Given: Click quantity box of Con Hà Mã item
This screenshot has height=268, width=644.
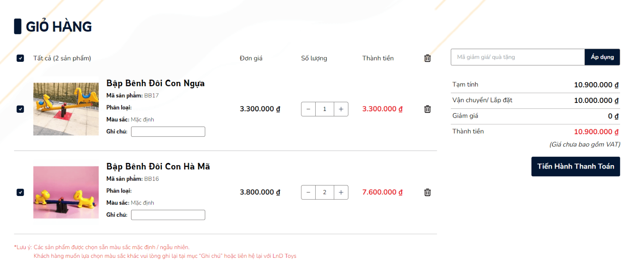Looking at the screenshot, I should (324, 192).
